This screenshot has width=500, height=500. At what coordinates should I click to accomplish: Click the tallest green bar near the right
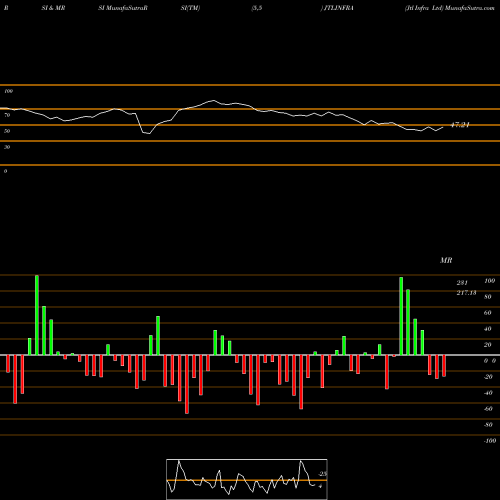(x=401, y=316)
